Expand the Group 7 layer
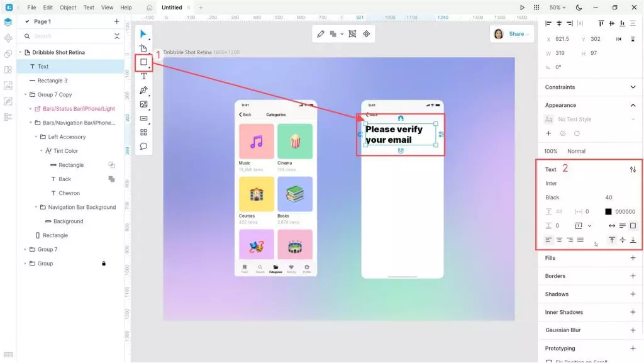The width and height of the screenshot is (644, 363). [x=25, y=250]
